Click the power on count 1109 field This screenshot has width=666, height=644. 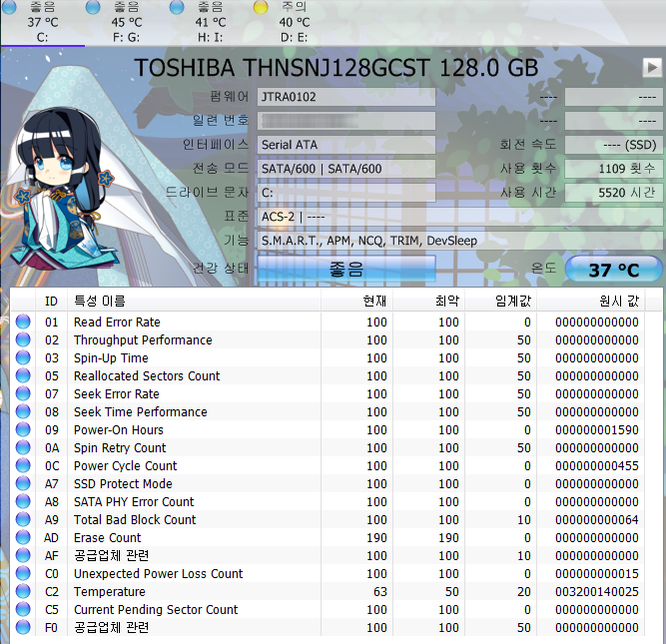pos(613,169)
